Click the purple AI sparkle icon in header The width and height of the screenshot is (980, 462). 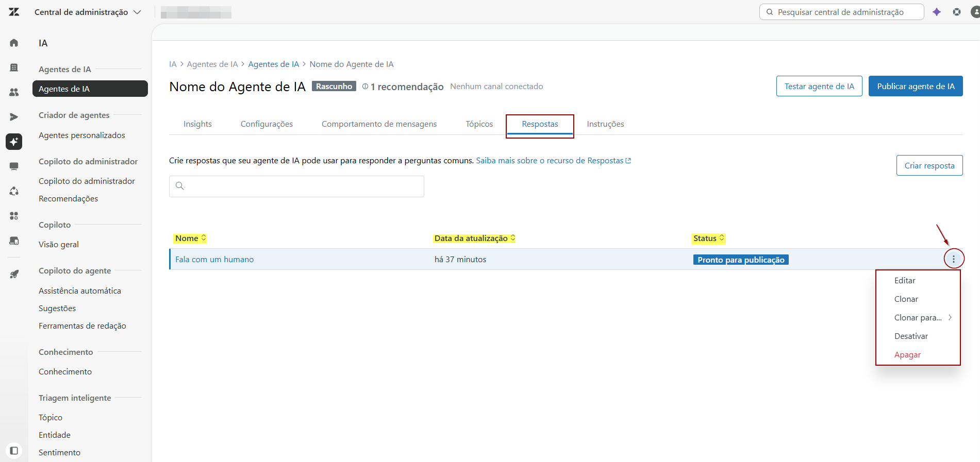(937, 12)
